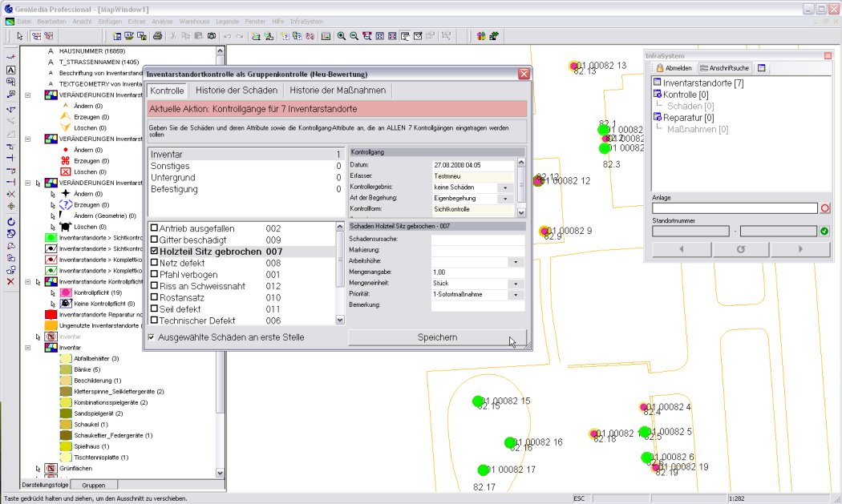The width and height of the screenshot is (842, 504).
Task: Click red X delete tool in left toolbar
Action: pyautogui.click(x=11, y=282)
